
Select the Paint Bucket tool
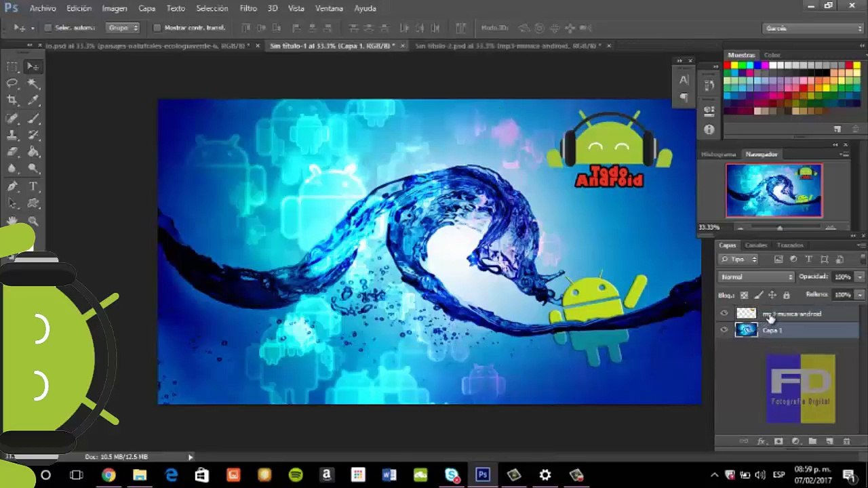point(33,152)
